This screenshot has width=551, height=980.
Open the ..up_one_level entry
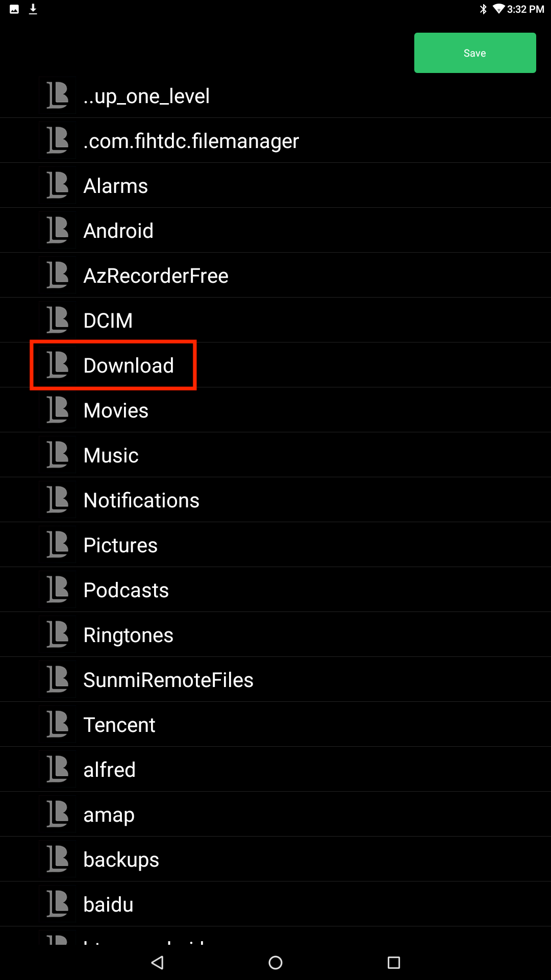(275, 95)
